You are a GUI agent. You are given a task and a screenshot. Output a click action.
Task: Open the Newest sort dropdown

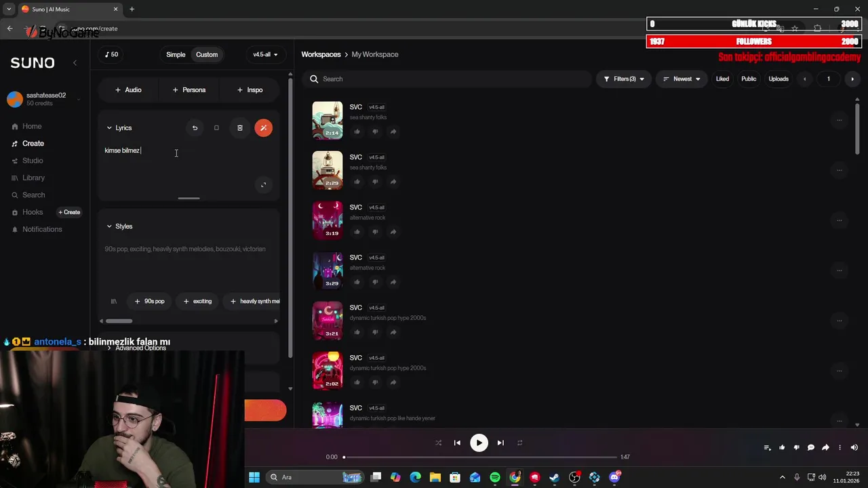682,79
